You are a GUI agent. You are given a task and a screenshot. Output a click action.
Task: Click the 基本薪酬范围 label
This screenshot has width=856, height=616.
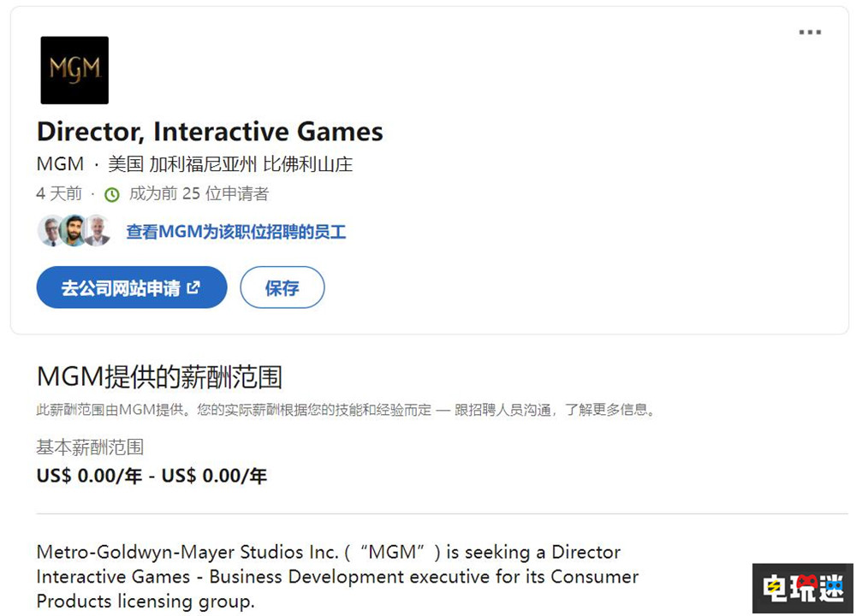[x=90, y=447]
